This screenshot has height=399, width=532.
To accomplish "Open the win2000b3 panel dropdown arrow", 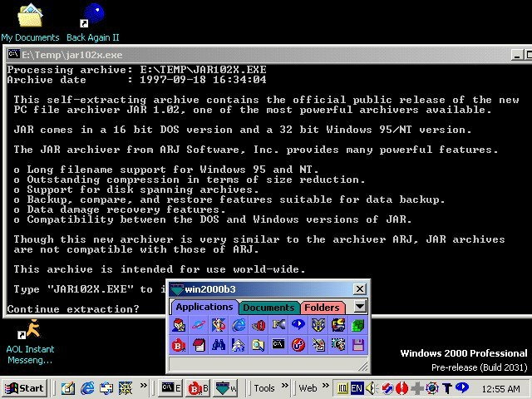I will click(360, 307).
